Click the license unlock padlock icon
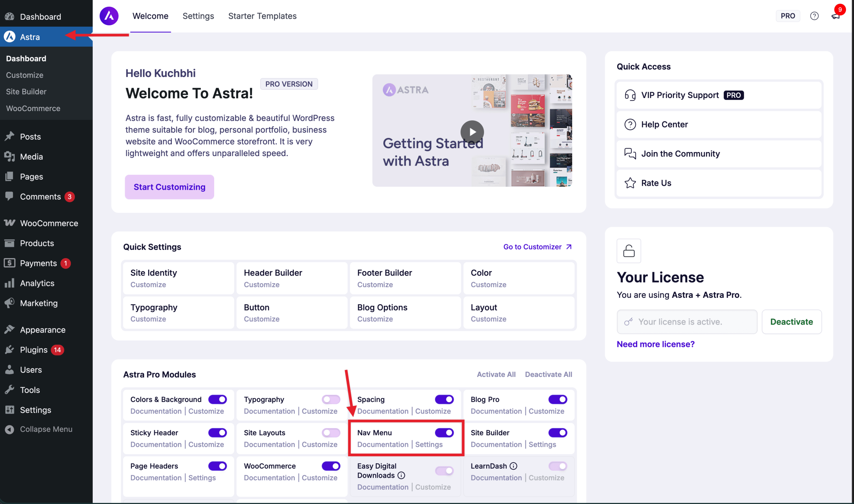The width and height of the screenshot is (854, 504). [x=628, y=251]
